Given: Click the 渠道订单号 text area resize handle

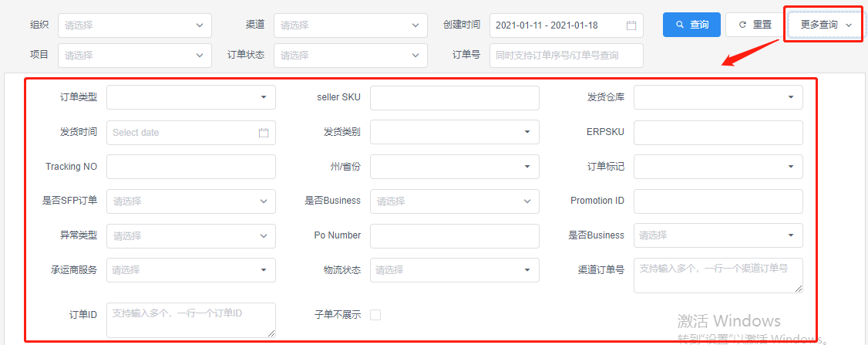Looking at the screenshot, I should point(799,289).
